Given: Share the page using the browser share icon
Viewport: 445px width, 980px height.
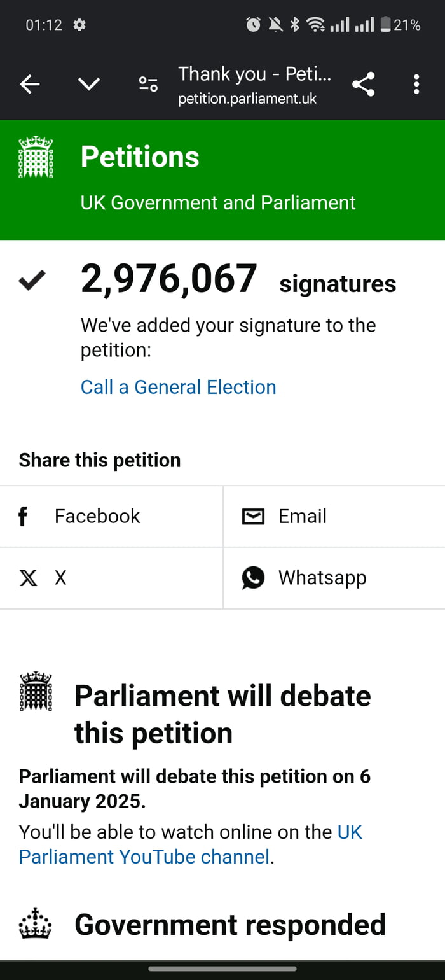Looking at the screenshot, I should click(364, 83).
